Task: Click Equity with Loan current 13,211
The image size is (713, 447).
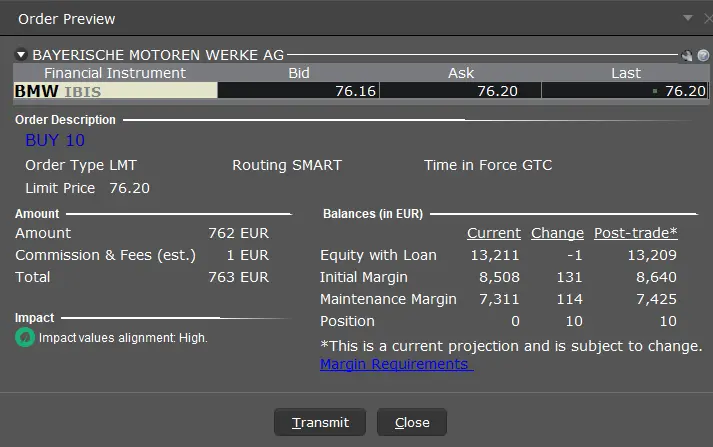Action: tap(495, 255)
